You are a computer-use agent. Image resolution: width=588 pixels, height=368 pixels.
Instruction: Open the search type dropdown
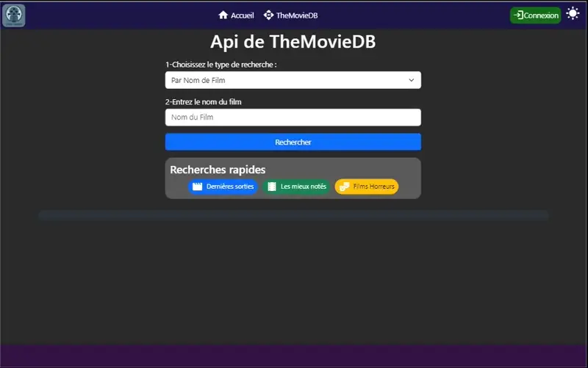(293, 80)
